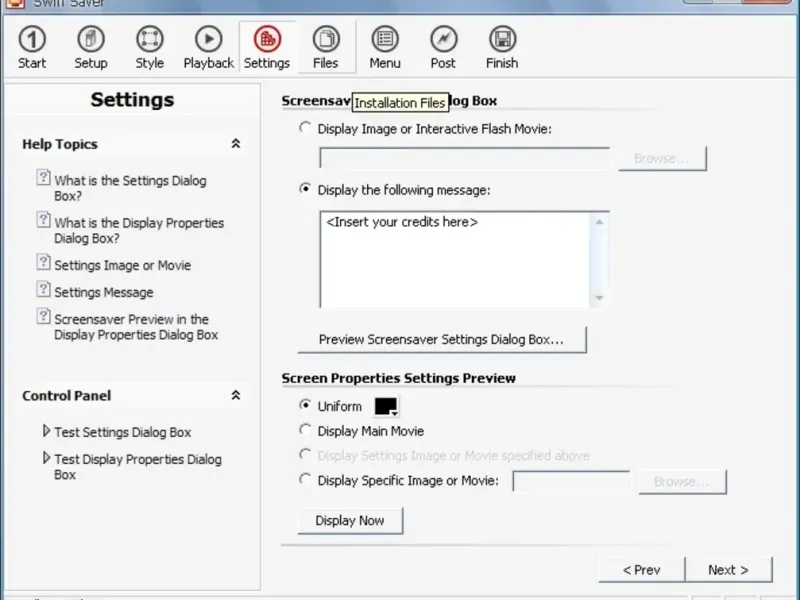Click Screen Properties Settings Preview heading
Image resolution: width=800 pixels, height=600 pixels.
click(x=398, y=378)
